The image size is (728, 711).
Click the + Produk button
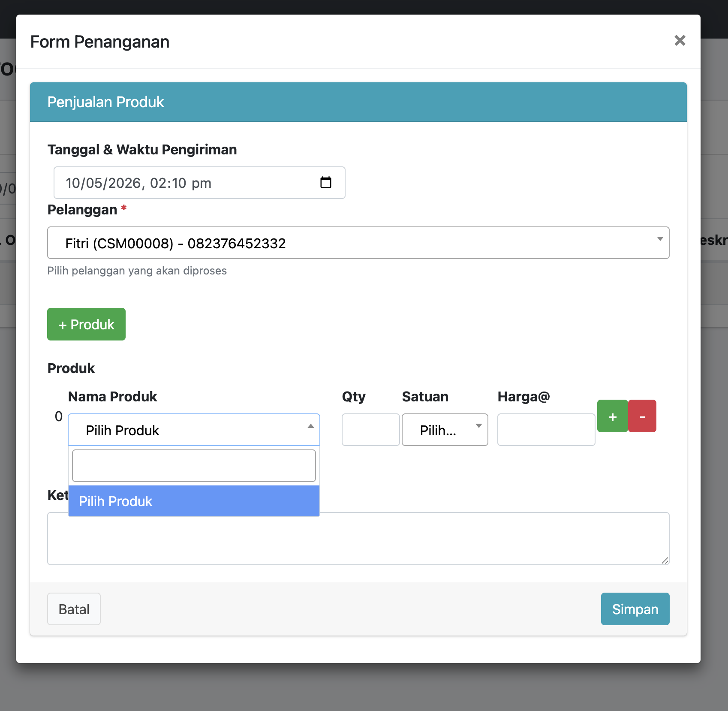(x=86, y=324)
